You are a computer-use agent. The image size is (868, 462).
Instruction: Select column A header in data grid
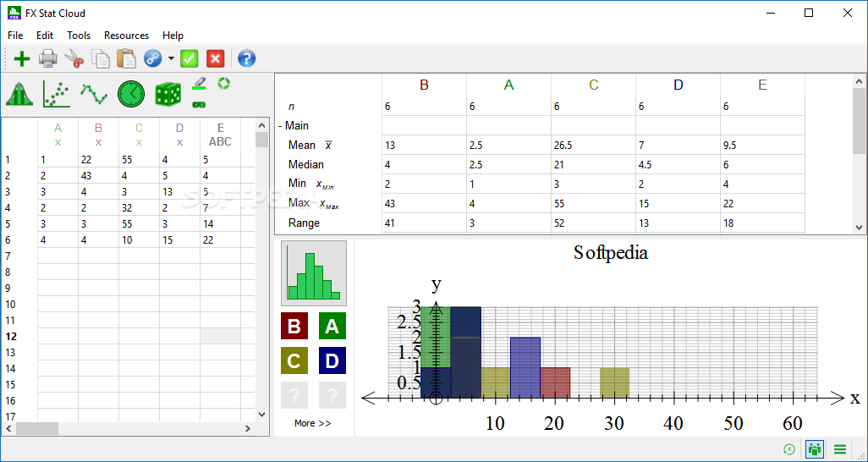[58, 135]
